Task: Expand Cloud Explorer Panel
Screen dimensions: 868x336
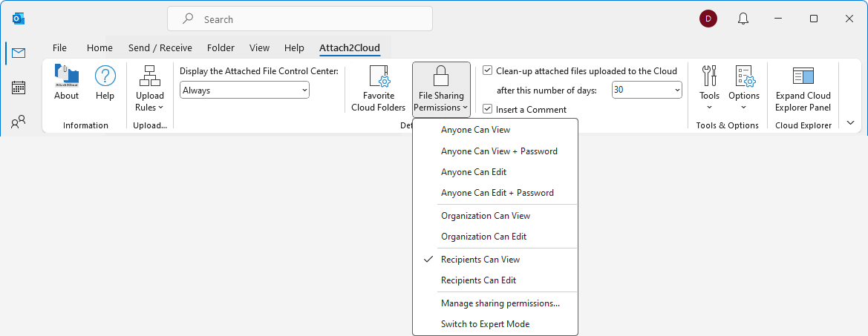Action: pyautogui.click(x=803, y=88)
